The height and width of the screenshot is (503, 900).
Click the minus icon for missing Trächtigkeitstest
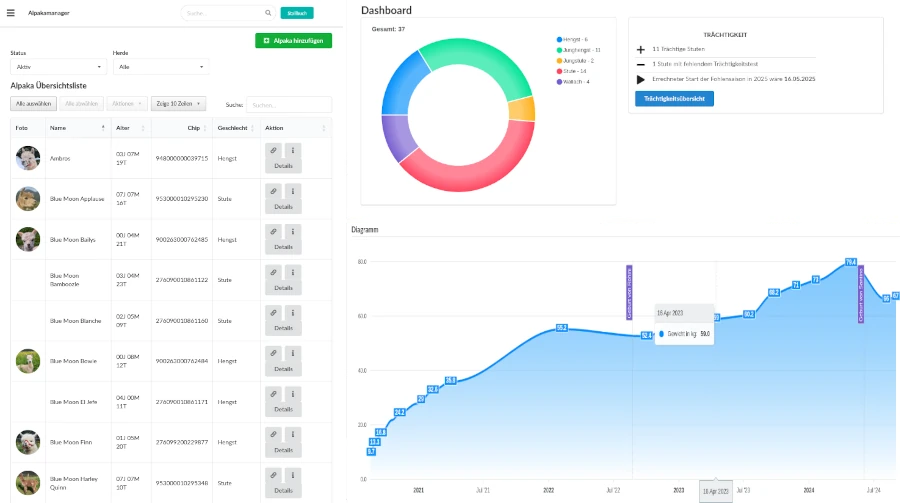pos(640,63)
